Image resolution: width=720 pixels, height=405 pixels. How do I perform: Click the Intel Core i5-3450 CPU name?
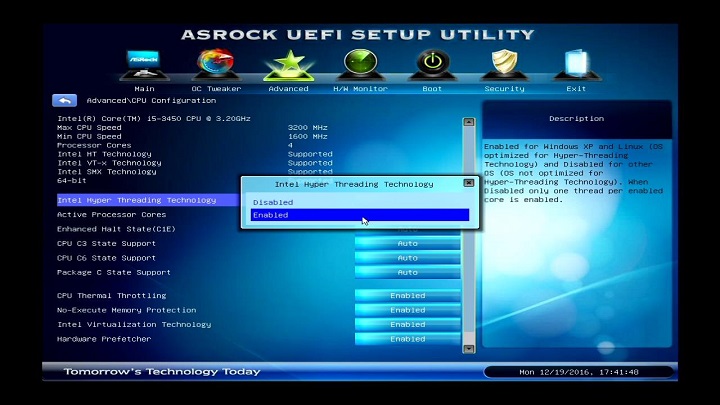point(154,118)
